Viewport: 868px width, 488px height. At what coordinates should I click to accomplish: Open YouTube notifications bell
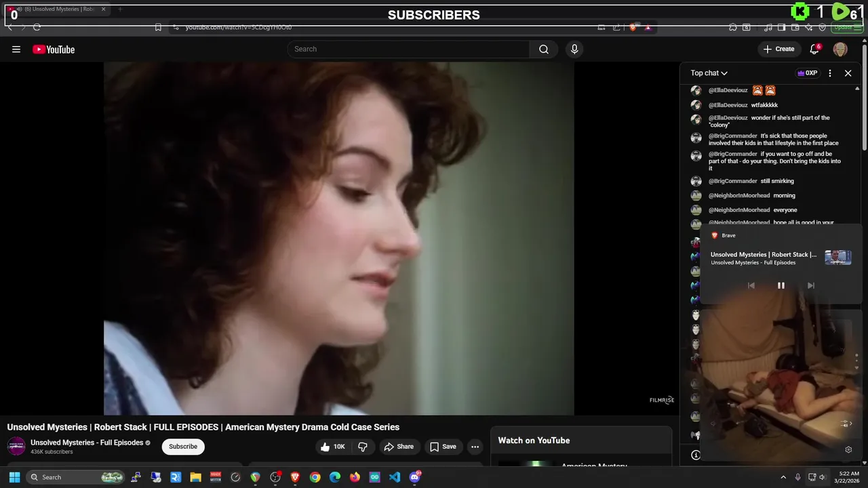tap(814, 49)
